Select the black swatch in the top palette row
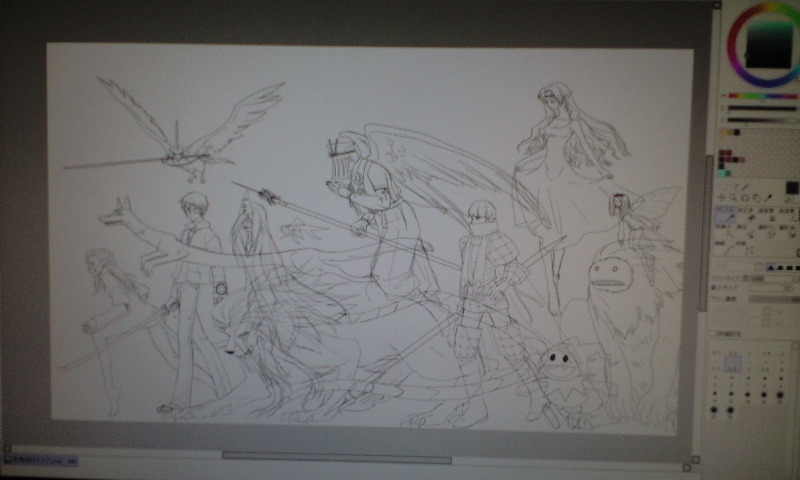Image resolution: width=800 pixels, height=480 pixels. [737, 133]
